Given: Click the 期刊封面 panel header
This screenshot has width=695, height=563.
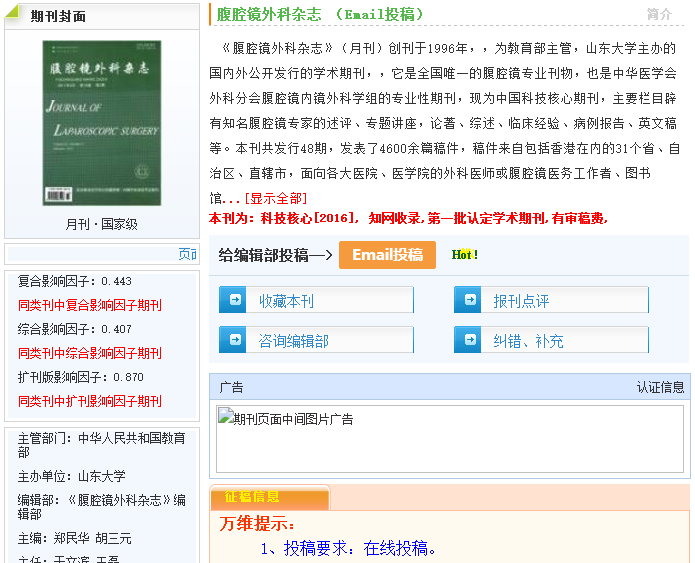Looking at the screenshot, I should pyautogui.click(x=58, y=16).
